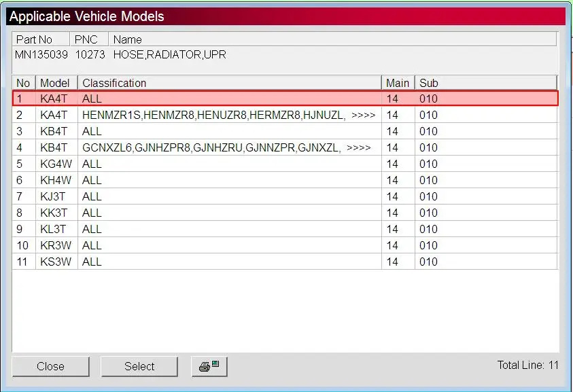Screen dimensions: 573x392
Task: Select KA4T model in row 2
Action: (x=54, y=115)
